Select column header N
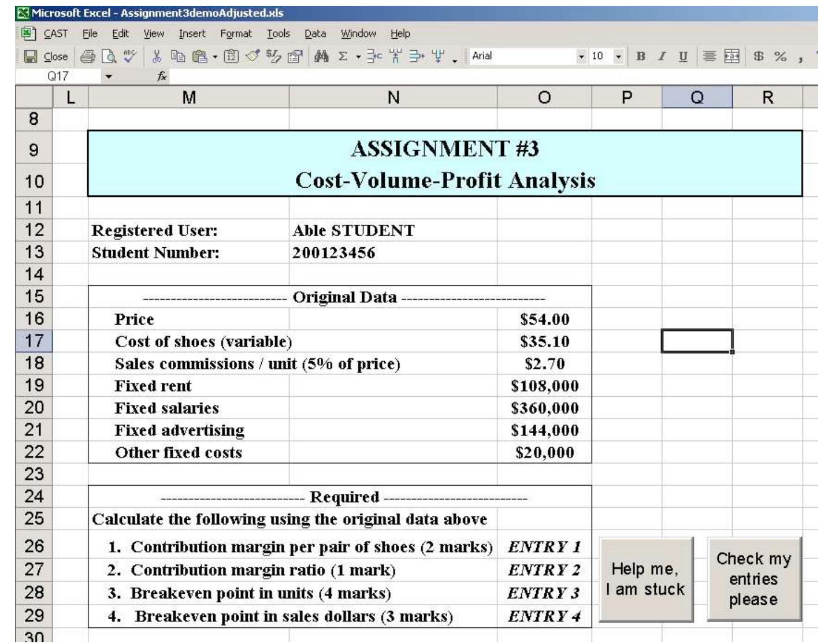The height and width of the screenshot is (644, 828). [393, 98]
